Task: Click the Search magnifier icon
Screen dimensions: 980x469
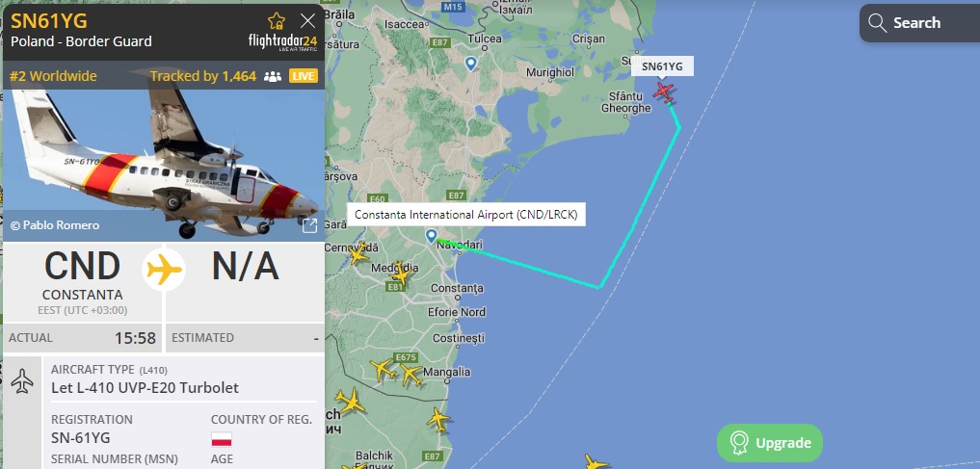Action: point(878,23)
